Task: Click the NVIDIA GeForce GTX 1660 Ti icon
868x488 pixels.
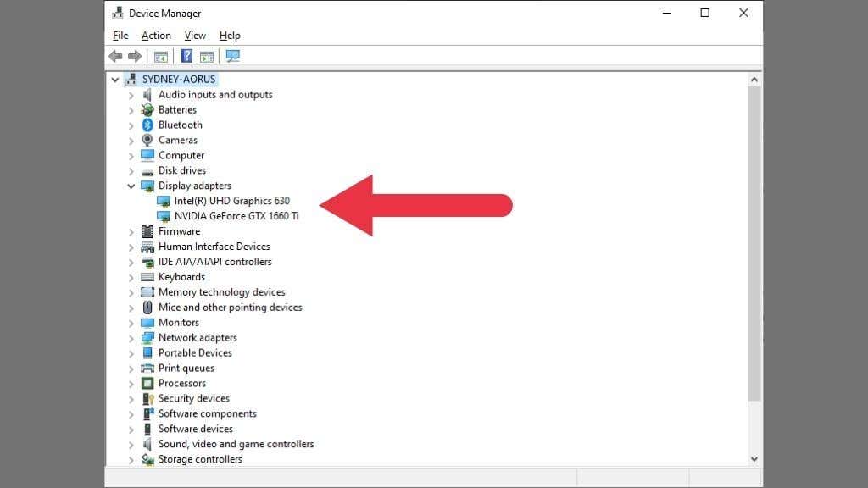Action: pyautogui.click(x=164, y=216)
